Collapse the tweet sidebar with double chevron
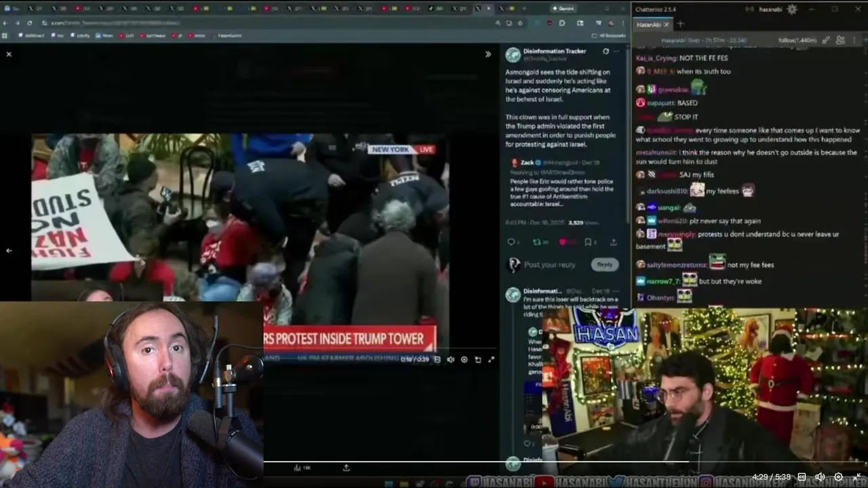This screenshot has height=488, width=868. [488, 54]
